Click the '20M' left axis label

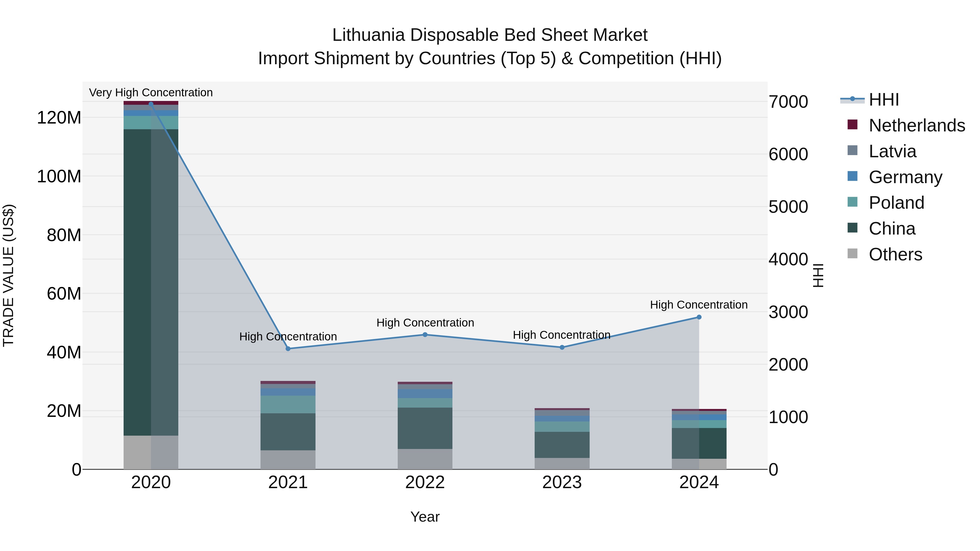click(x=64, y=411)
